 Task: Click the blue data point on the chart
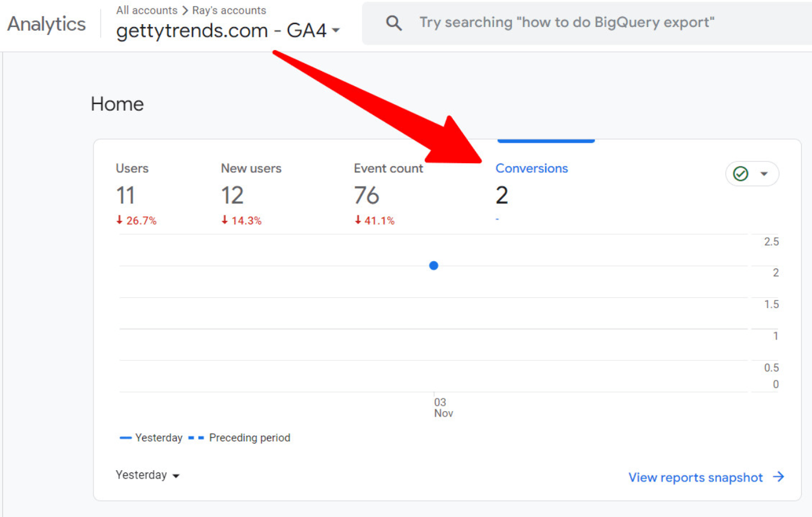(x=434, y=265)
